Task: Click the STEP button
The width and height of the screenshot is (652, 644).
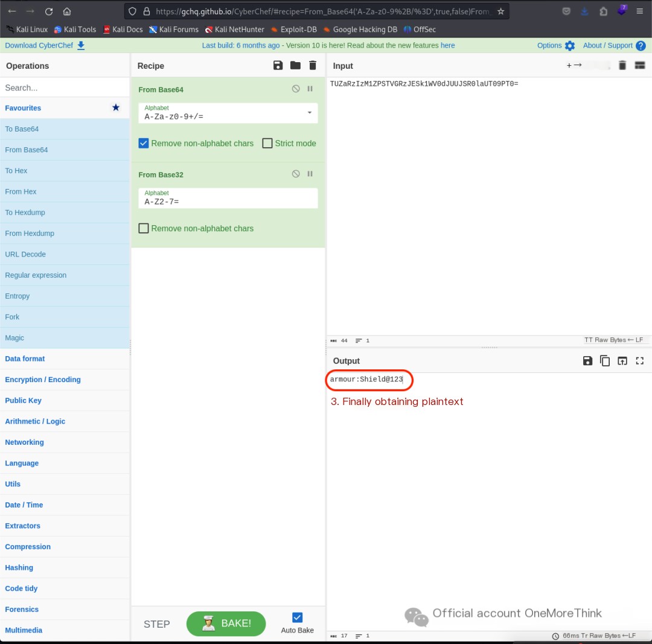Action: pos(157,623)
